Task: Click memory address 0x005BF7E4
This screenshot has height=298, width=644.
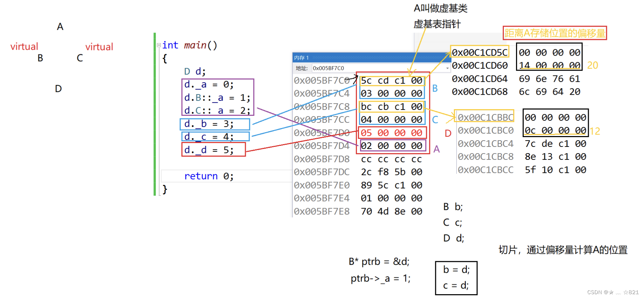Action: (x=322, y=198)
